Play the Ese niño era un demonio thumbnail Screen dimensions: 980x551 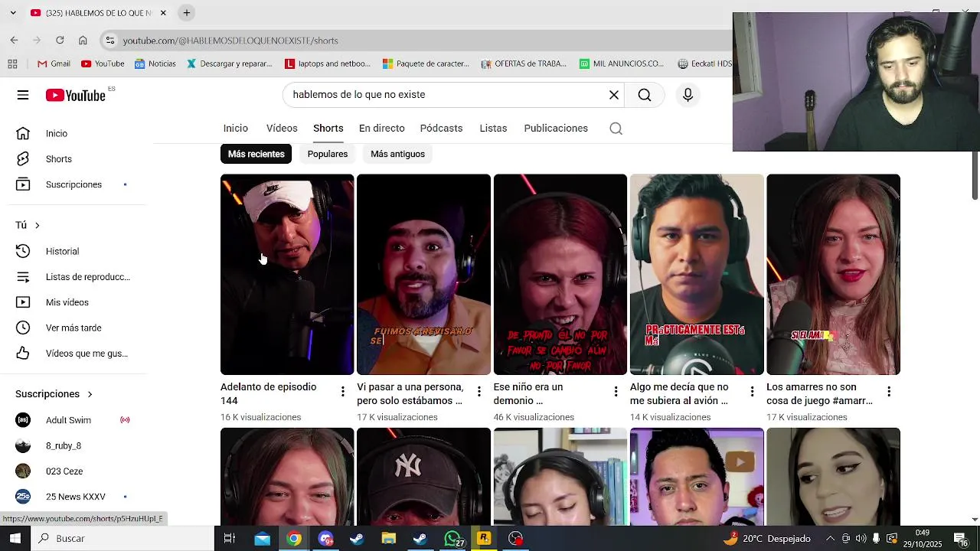click(560, 274)
